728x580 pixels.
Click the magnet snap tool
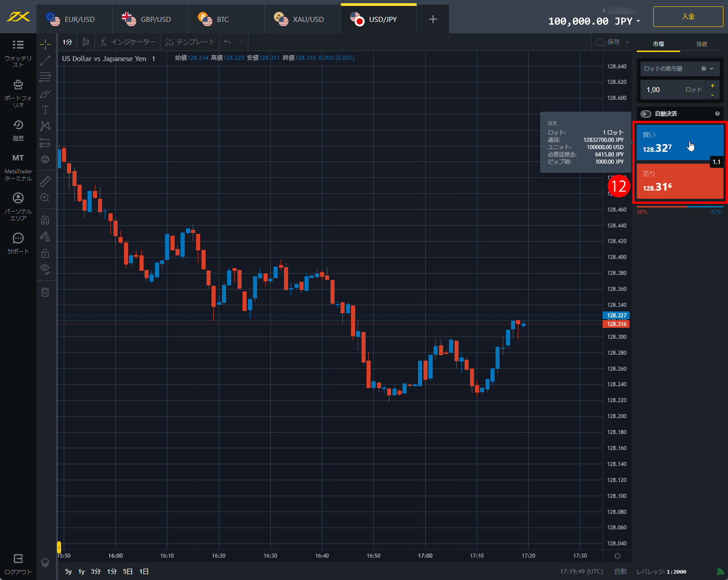[x=45, y=220]
